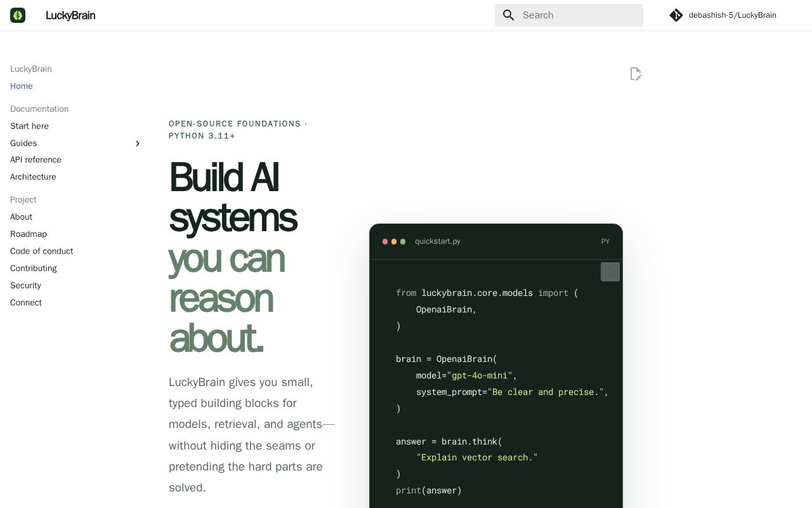Click the git repository icon
This screenshot has height=508, width=812.
(676, 15)
